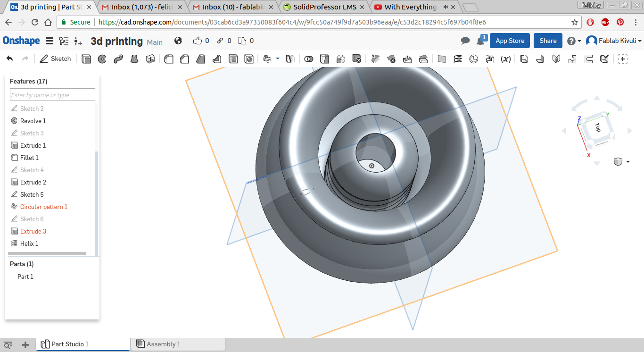Screen dimensions: 644x352
Task: Click the Undo arrow
Action: pos(10,59)
